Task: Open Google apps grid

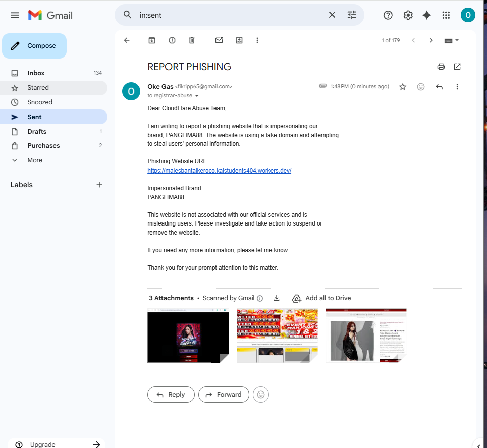Action: [446, 15]
